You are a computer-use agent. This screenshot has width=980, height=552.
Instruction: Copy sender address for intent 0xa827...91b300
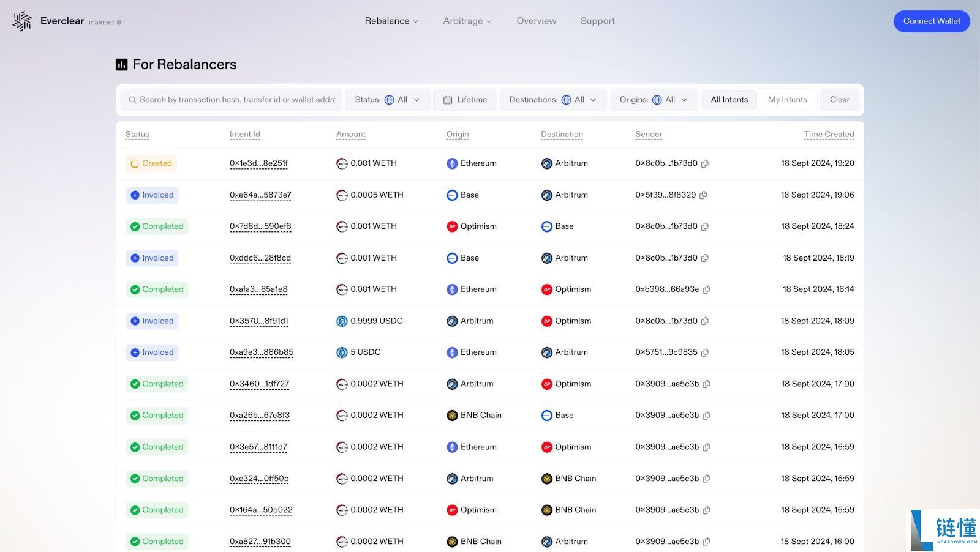pos(707,542)
